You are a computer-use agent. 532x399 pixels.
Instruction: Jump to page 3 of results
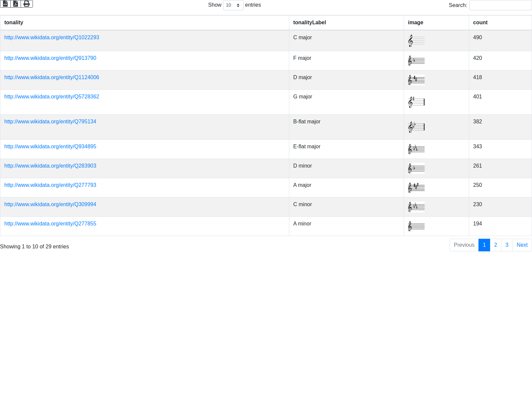pyautogui.click(x=507, y=245)
